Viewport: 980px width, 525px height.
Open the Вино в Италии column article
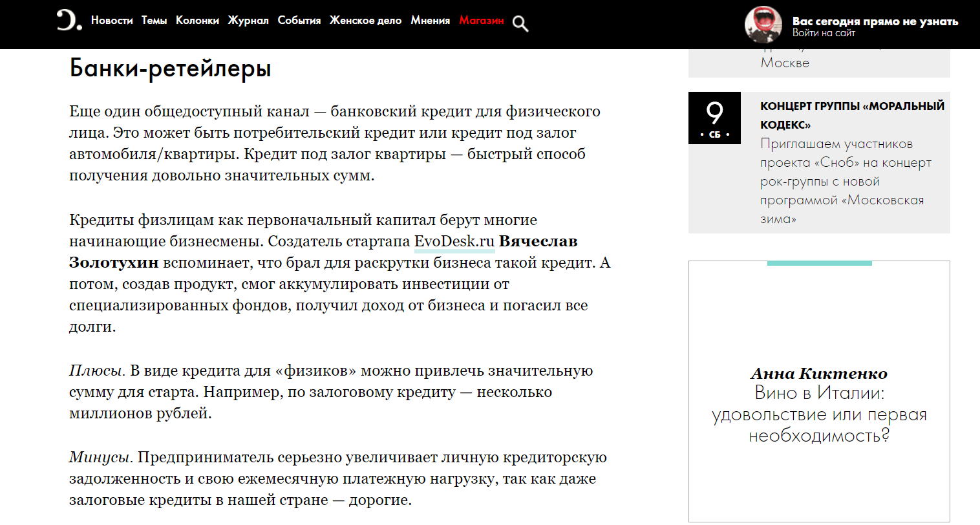[x=819, y=414]
